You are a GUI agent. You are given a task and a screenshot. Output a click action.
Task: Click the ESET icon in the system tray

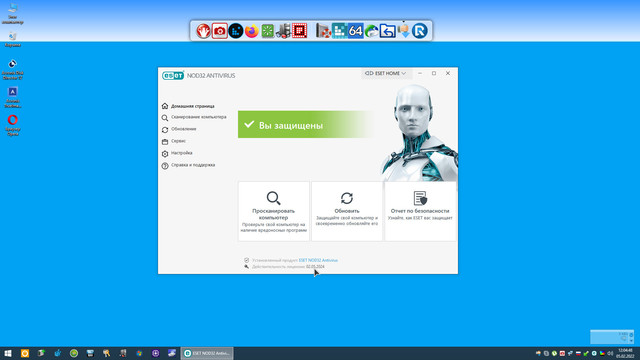(594, 353)
